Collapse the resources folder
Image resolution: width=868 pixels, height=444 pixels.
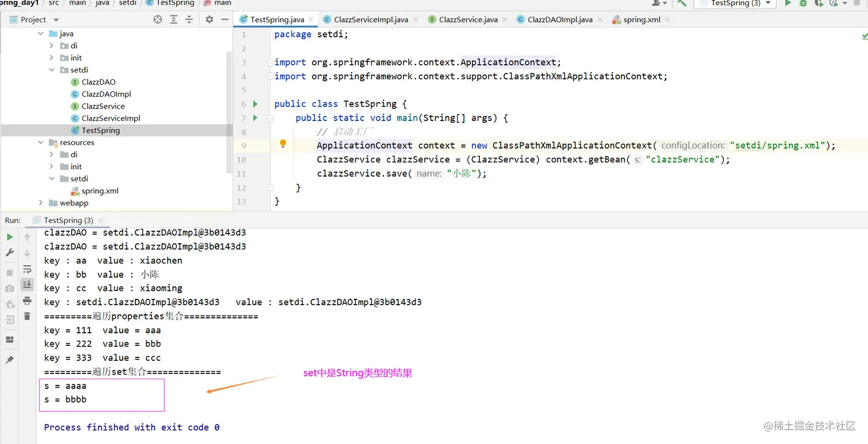41,142
